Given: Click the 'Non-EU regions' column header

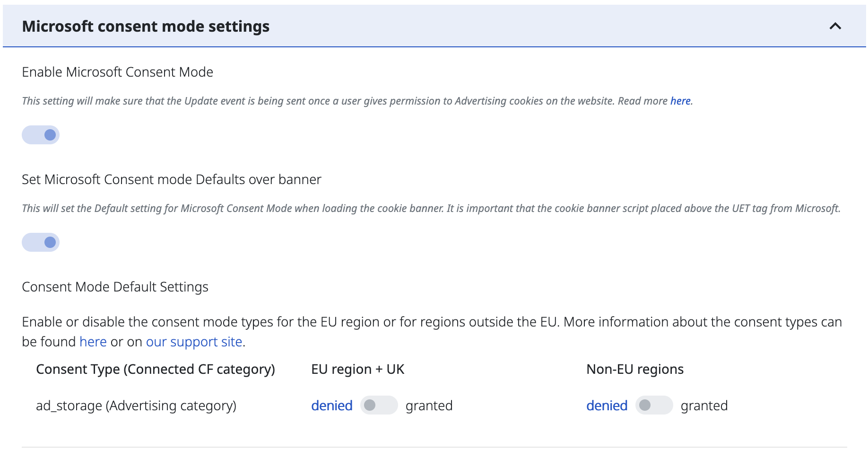Looking at the screenshot, I should 635,369.
